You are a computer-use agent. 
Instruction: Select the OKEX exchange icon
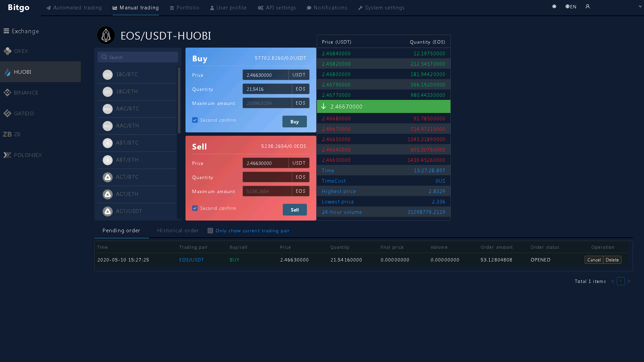[7, 51]
